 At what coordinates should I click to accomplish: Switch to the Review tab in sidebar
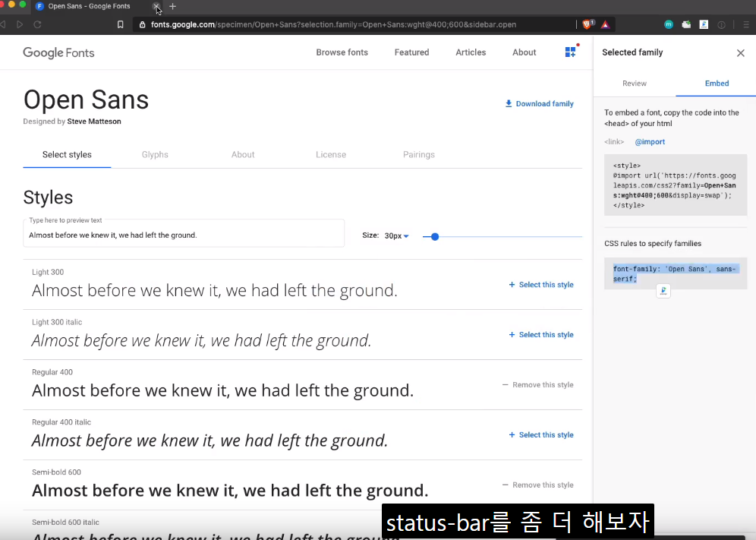point(634,84)
